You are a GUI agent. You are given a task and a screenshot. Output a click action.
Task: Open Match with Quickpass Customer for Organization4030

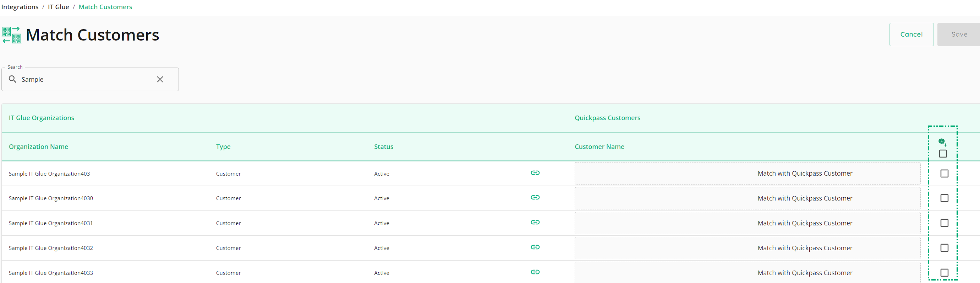[x=748, y=198]
